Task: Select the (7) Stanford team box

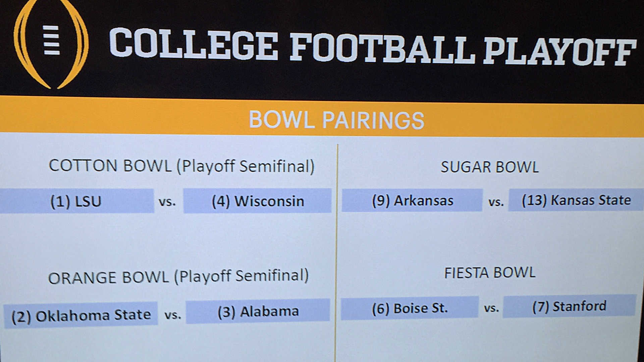Action: tap(570, 306)
